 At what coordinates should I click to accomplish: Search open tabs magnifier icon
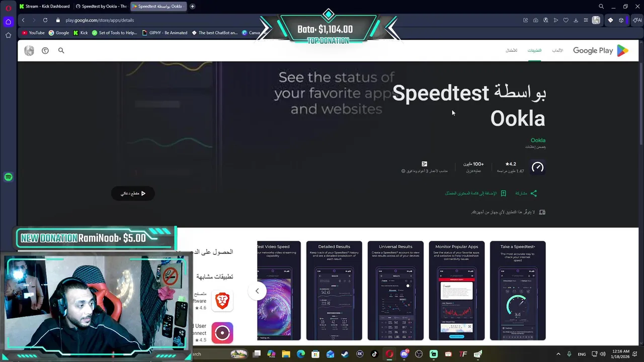pos(601,7)
